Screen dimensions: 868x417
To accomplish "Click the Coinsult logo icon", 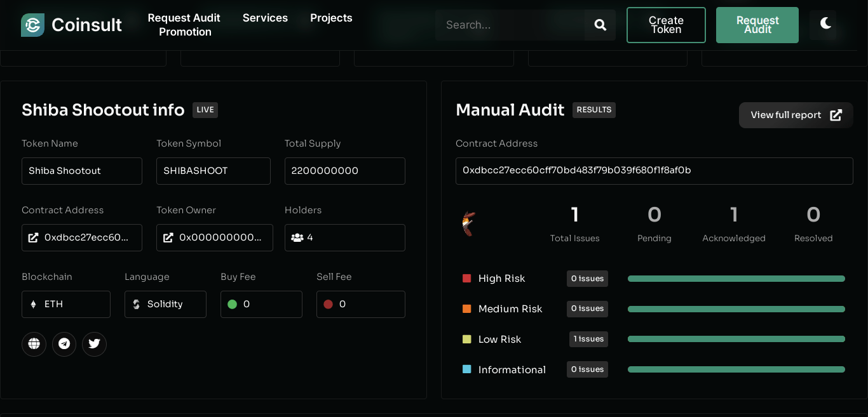I will [x=32, y=25].
